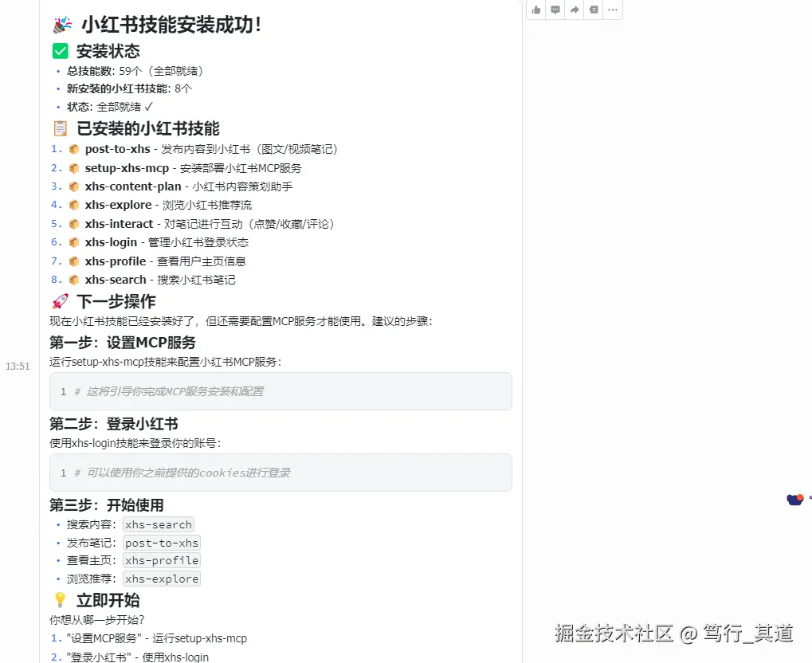
Task: Click the green checkmark icon beside 安装状态
Action: pos(60,50)
